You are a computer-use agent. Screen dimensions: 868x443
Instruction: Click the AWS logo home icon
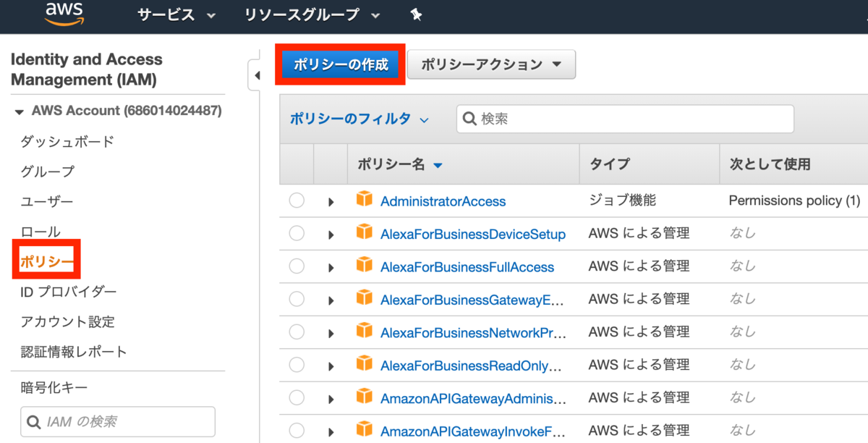[x=66, y=13]
